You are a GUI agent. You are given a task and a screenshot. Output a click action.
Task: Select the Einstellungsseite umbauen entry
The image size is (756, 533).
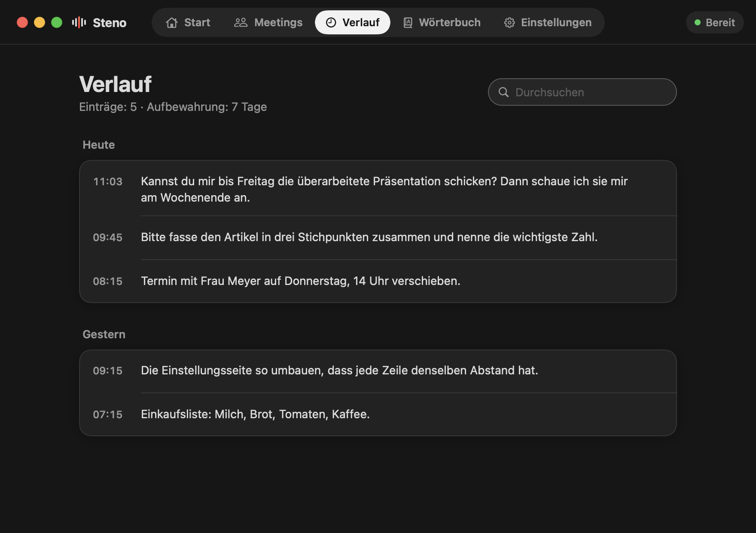(378, 371)
